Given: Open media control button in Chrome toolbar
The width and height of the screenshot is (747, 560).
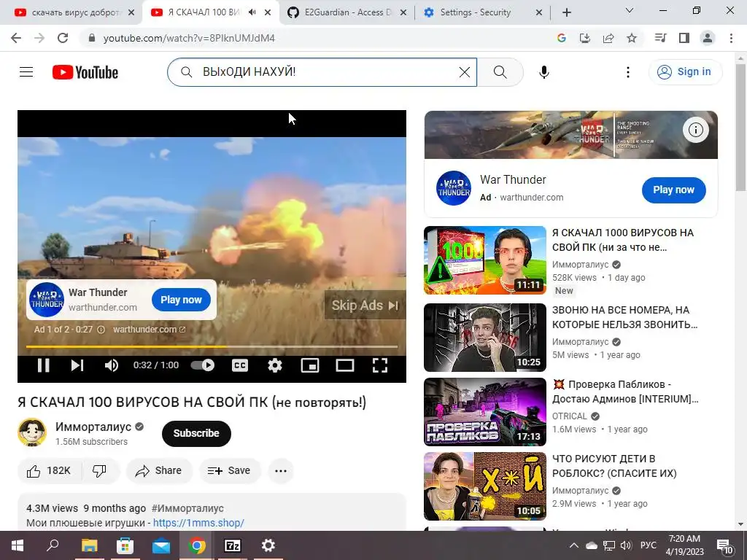Looking at the screenshot, I should 660,38.
